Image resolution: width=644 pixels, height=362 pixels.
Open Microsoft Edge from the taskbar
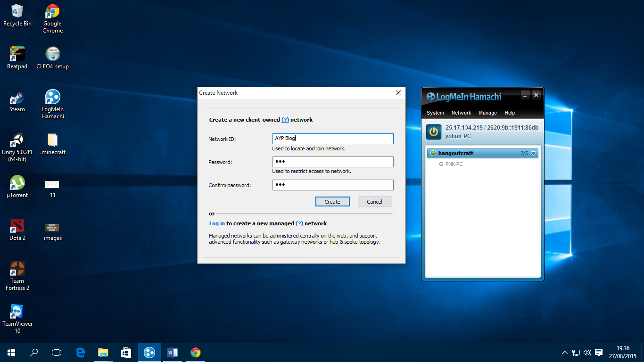tap(80, 353)
